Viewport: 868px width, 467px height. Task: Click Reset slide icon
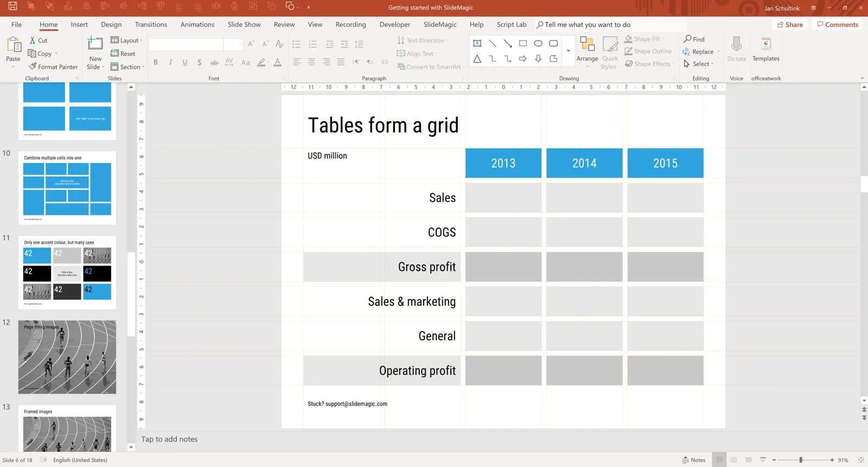click(x=114, y=53)
